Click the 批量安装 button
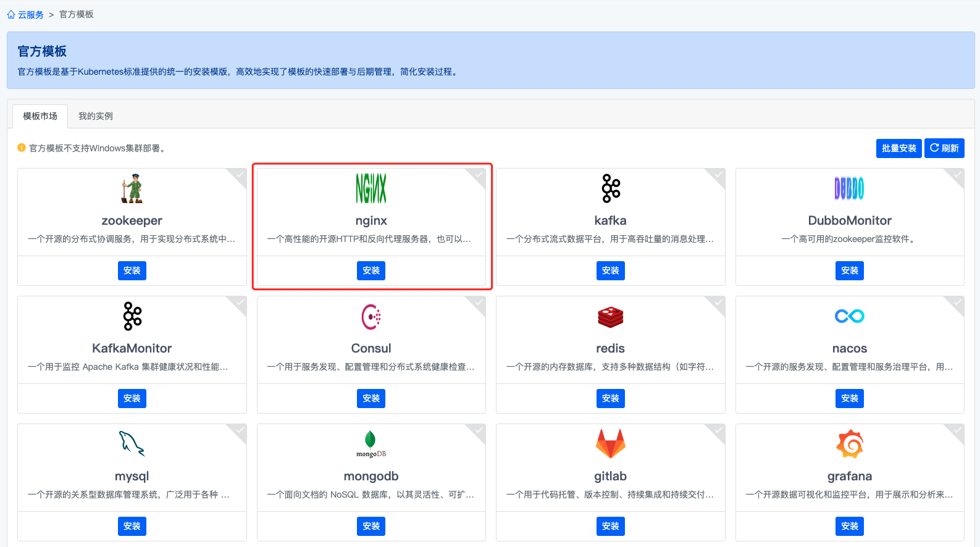The image size is (980, 547). [x=899, y=148]
